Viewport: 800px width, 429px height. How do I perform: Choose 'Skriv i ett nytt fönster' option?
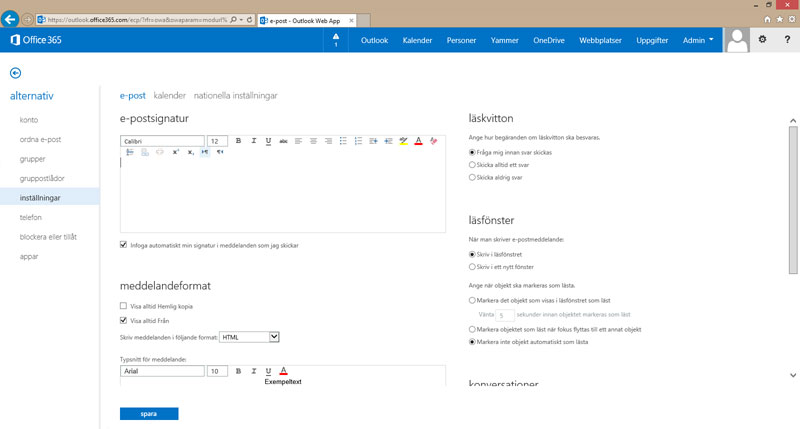pyautogui.click(x=473, y=267)
